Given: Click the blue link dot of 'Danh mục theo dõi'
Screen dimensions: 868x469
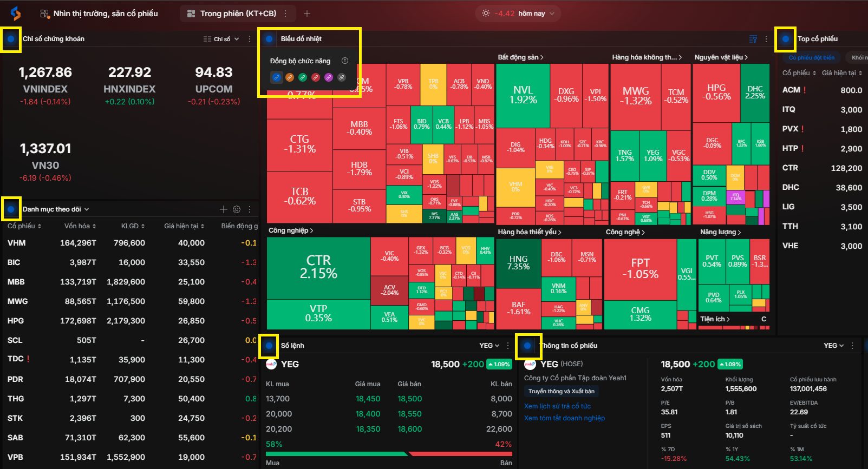Looking at the screenshot, I should [11, 209].
